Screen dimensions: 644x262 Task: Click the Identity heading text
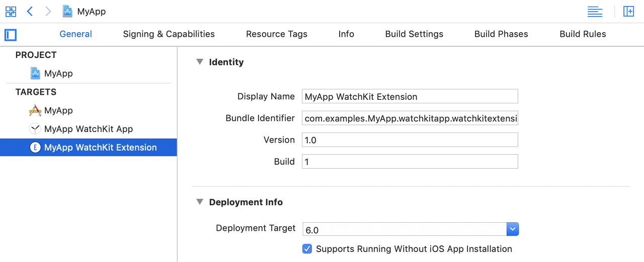click(226, 62)
